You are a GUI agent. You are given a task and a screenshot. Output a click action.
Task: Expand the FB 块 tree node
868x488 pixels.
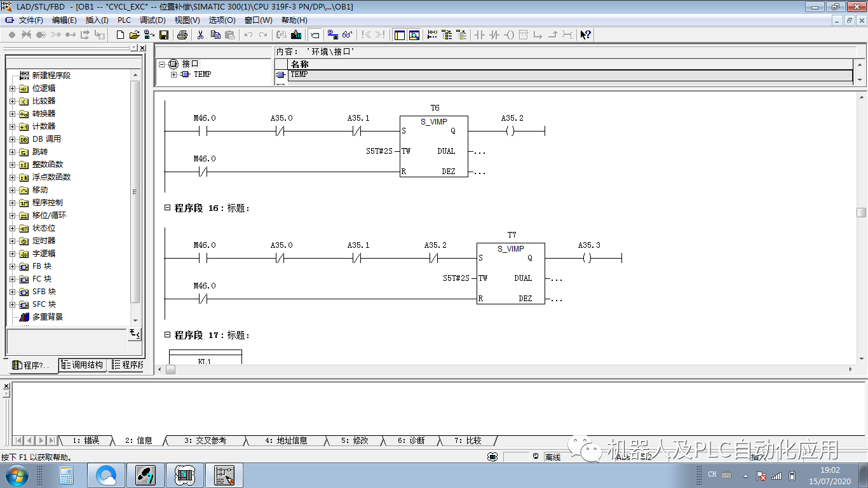[12, 266]
